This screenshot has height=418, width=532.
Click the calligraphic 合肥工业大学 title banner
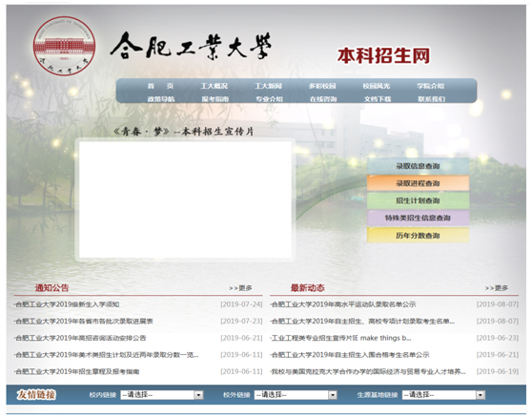pyautogui.click(x=191, y=47)
